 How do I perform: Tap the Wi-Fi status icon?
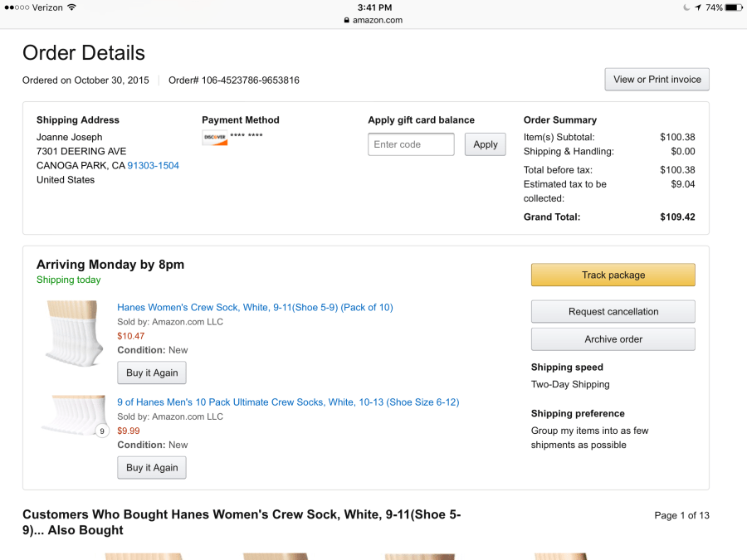click(x=71, y=7)
